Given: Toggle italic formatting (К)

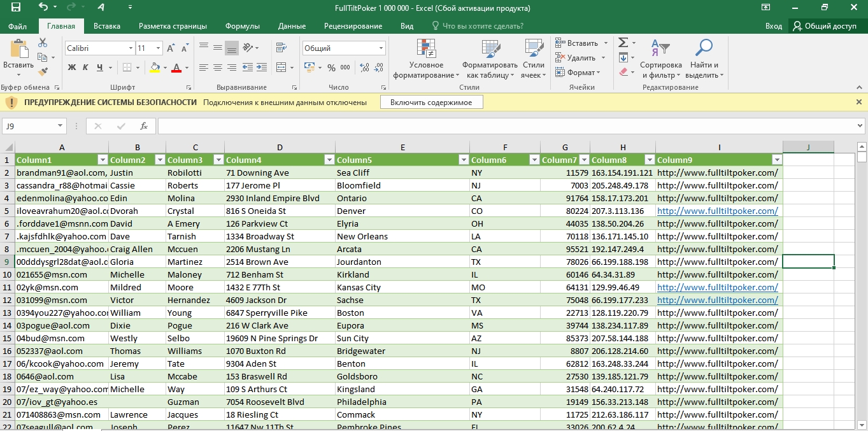Looking at the screenshot, I should [x=86, y=67].
